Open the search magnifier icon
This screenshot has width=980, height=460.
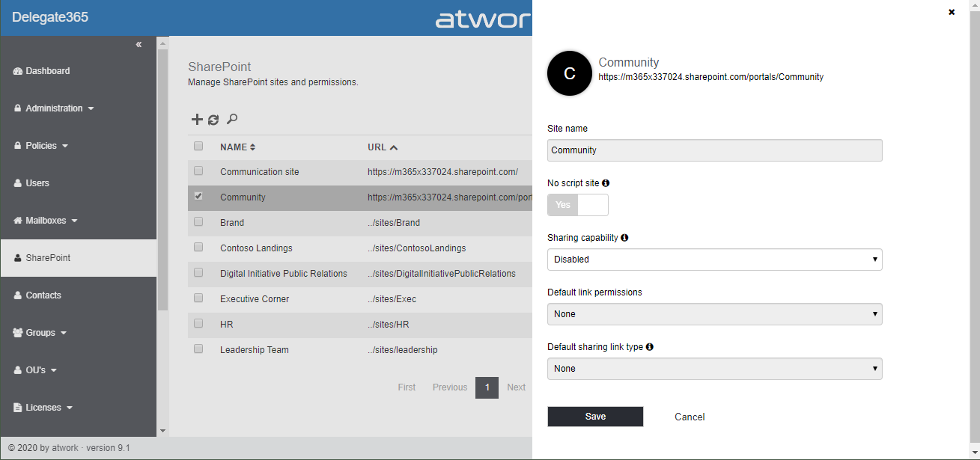coord(232,119)
